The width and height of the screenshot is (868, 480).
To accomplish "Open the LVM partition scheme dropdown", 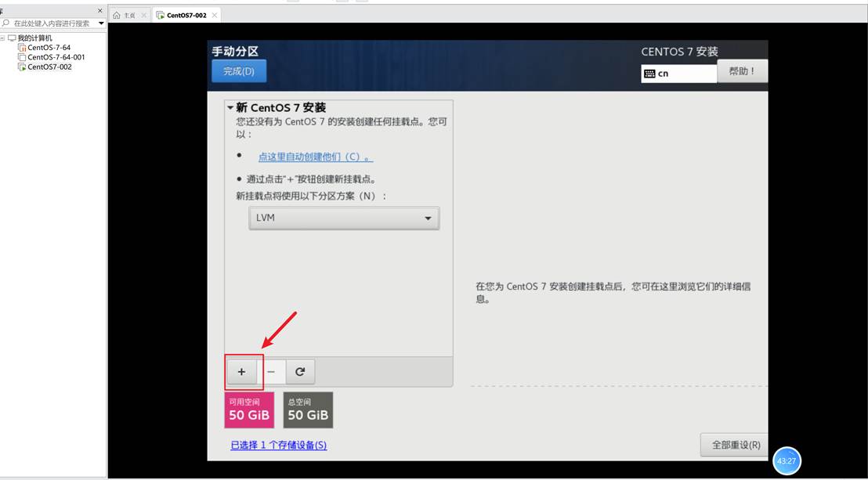I will pyautogui.click(x=344, y=218).
